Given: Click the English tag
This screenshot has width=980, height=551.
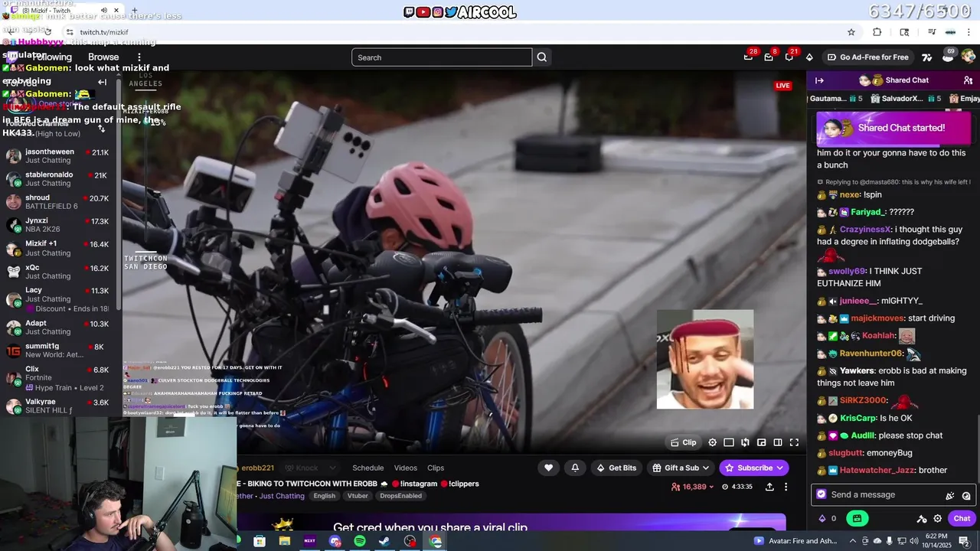Looking at the screenshot, I should point(324,496).
